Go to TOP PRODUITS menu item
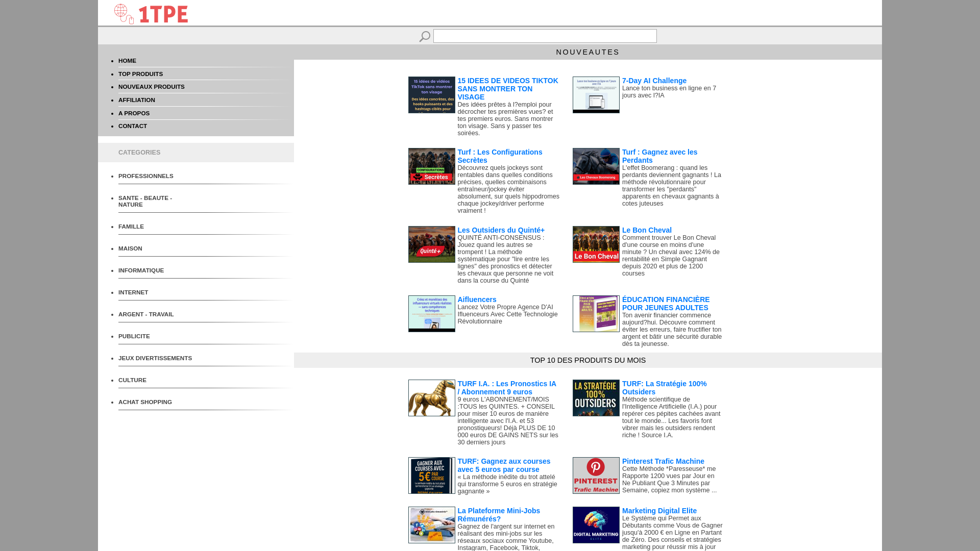 click(x=140, y=74)
